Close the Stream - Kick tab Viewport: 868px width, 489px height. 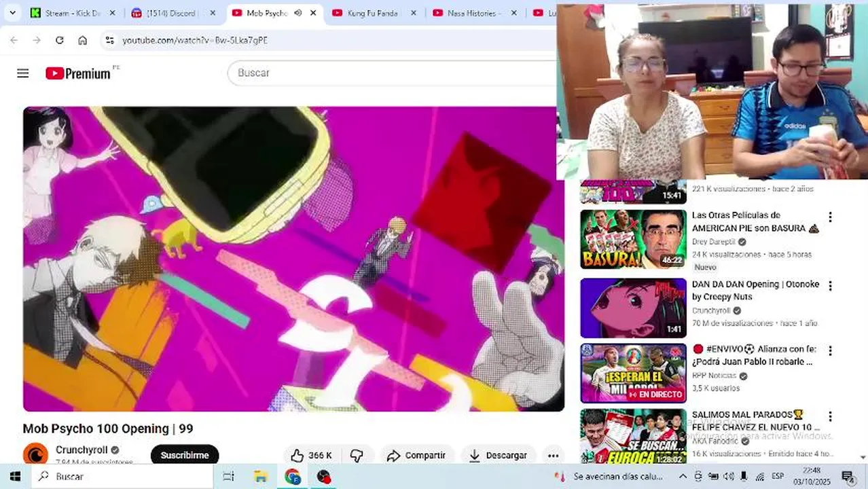pos(113,13)
